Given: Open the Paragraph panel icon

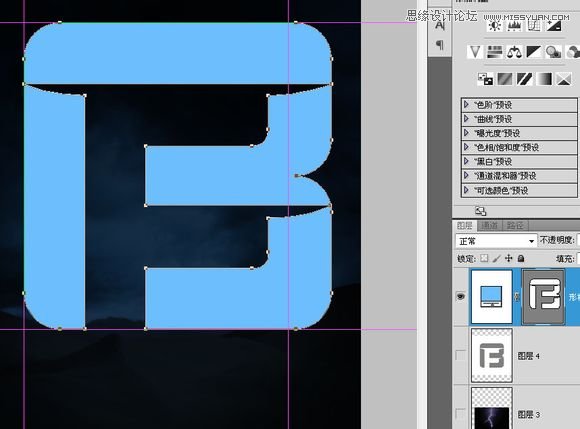Looking at the screenshot, I should click(439, 45).
